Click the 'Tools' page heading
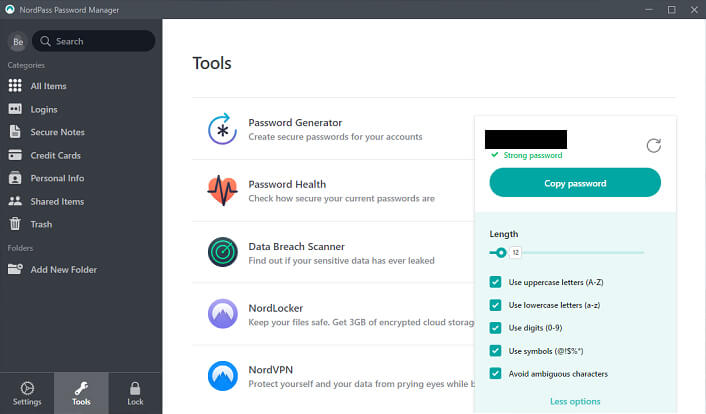The width and height of the screenshot is (706, 414). (212, 63)
